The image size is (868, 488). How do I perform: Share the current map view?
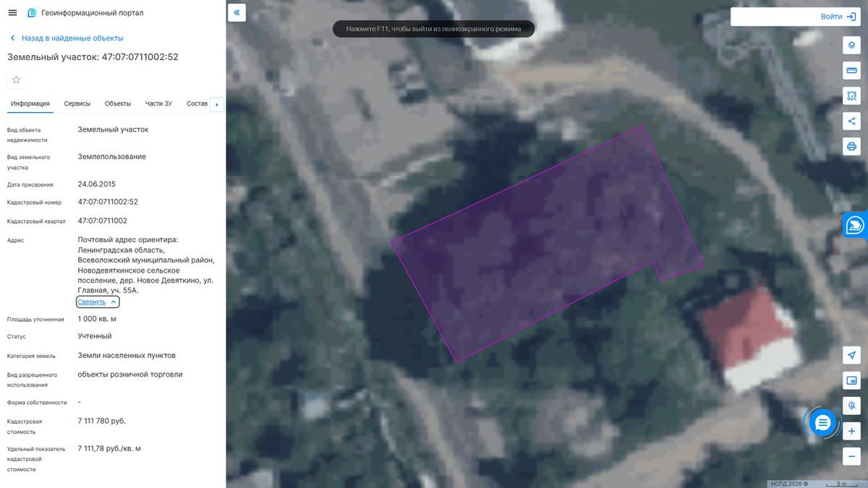(851, 121)
